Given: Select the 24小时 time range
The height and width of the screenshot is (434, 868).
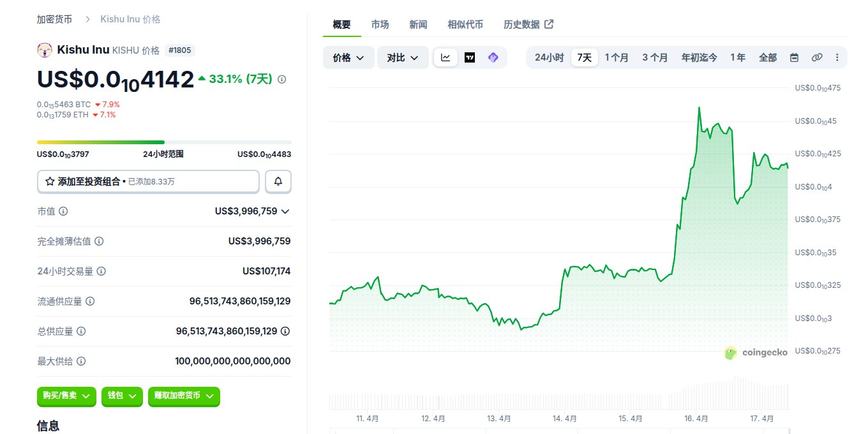Looking at the screenshot, I should point(549,57).
